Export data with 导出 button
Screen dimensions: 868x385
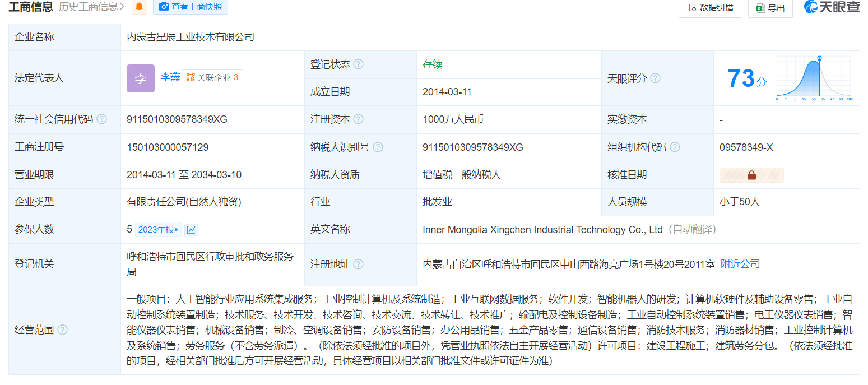pos(770,8)
